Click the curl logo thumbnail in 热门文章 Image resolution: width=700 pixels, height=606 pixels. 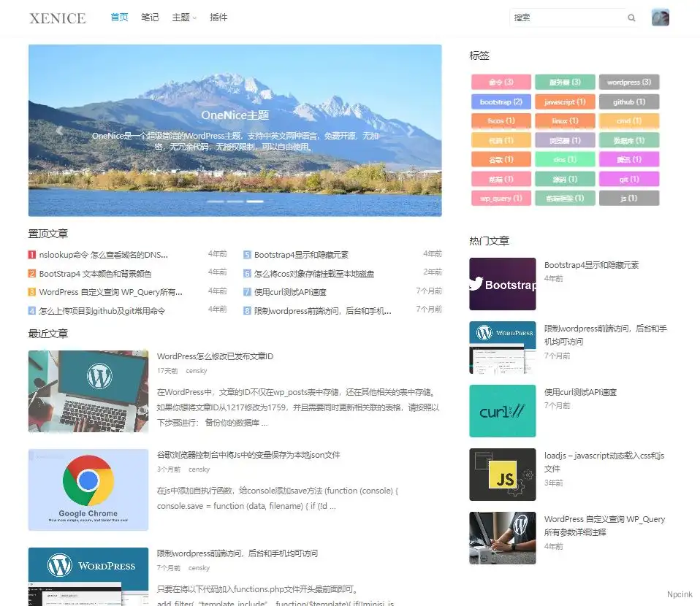point(502,411)
